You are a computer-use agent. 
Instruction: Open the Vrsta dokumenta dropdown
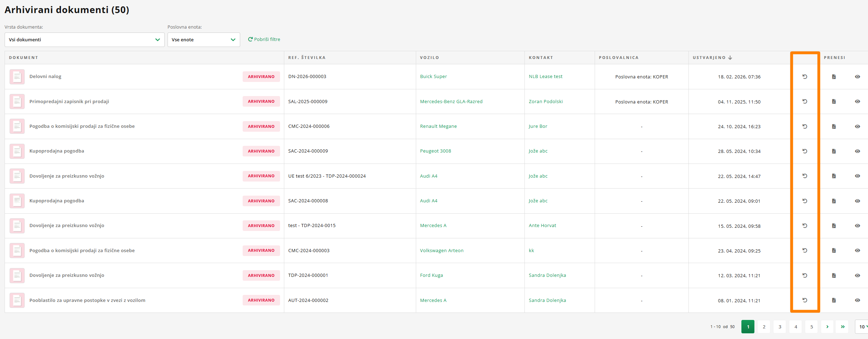[84, 40]
